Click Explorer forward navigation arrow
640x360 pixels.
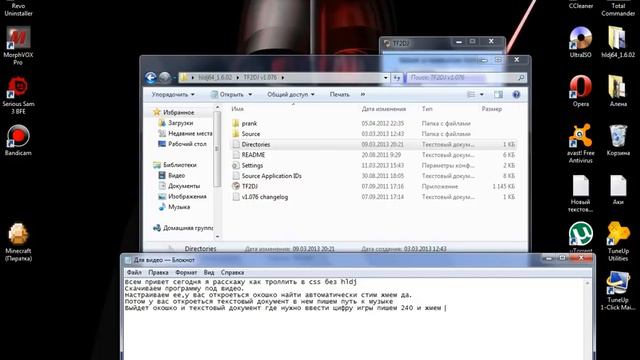pos(164,78)
